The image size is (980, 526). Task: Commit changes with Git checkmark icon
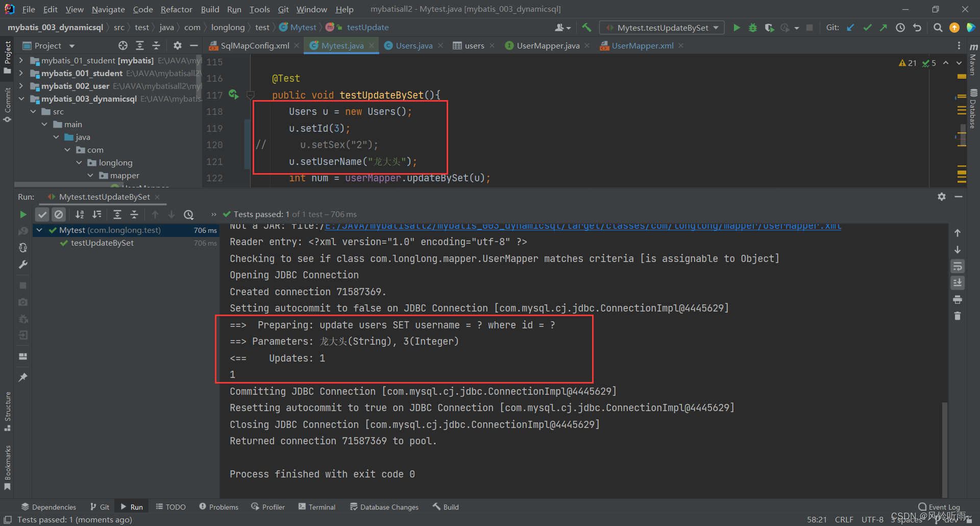point(867,28)
